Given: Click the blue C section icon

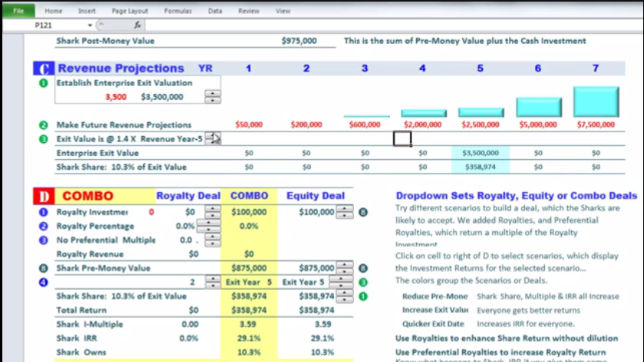Looking at the screenshot, I should (x=45, y=68).
